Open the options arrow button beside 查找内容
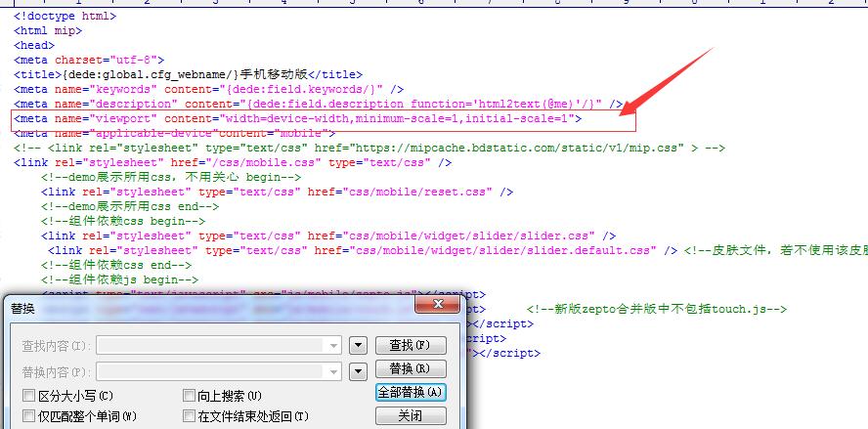 (358, 345)
